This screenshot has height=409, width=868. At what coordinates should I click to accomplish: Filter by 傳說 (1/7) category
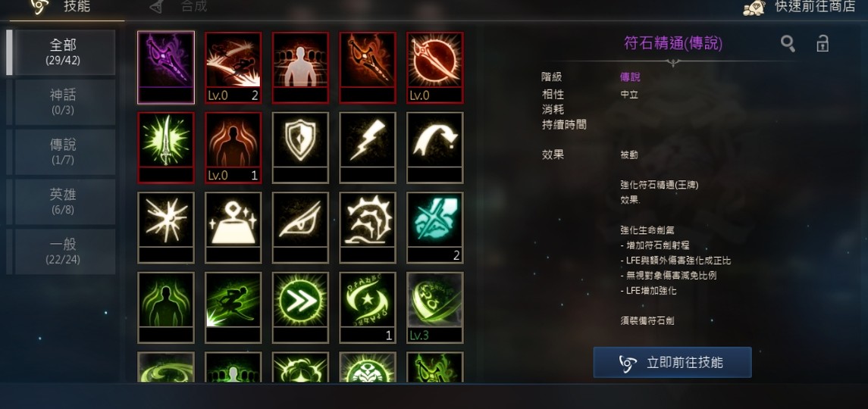(63, 151)
